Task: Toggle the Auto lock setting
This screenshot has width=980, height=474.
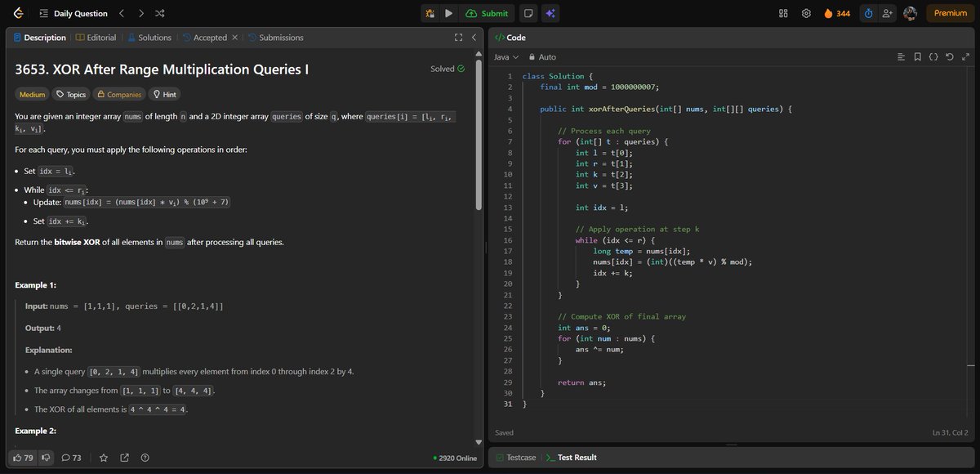Action: tap(543, 57)
